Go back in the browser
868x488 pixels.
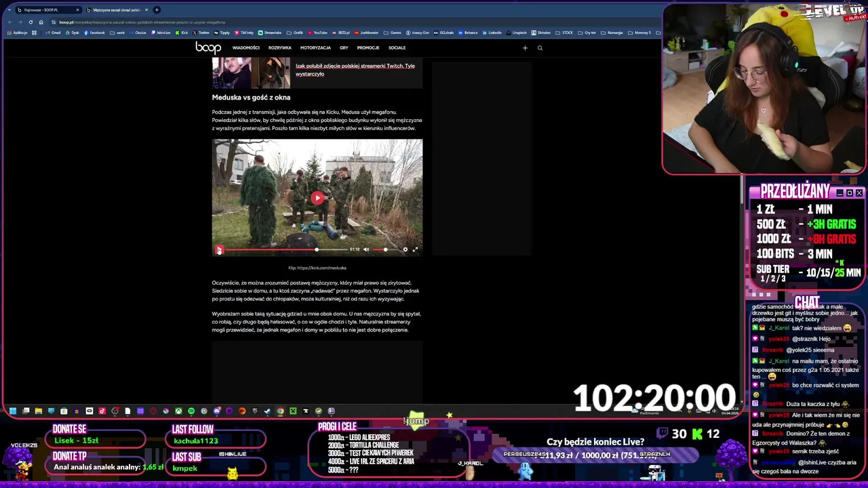click(x=10, y=22)
